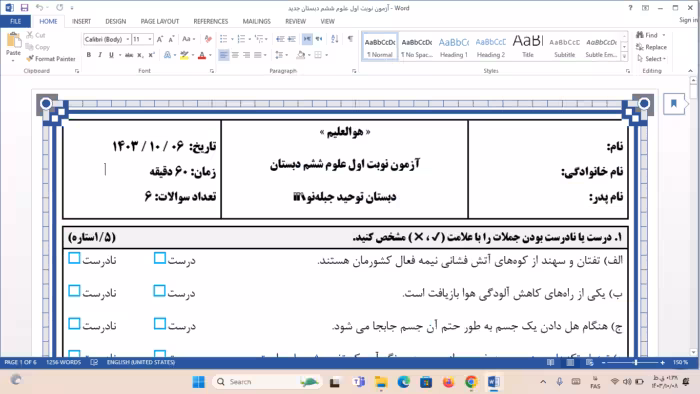Apply red font color
The image size is (700, 394).
[x=202, y=55]
